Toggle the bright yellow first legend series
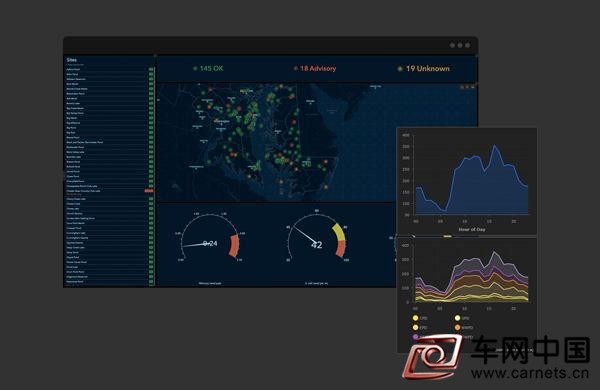The height and width of the screenshot is (390, 600). point(415,318)
